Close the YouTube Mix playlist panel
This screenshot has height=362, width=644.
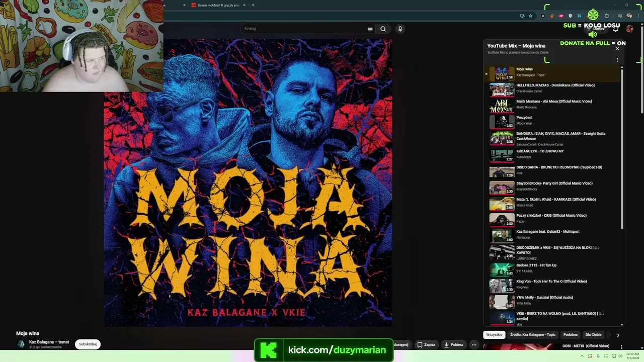[617, 48]
